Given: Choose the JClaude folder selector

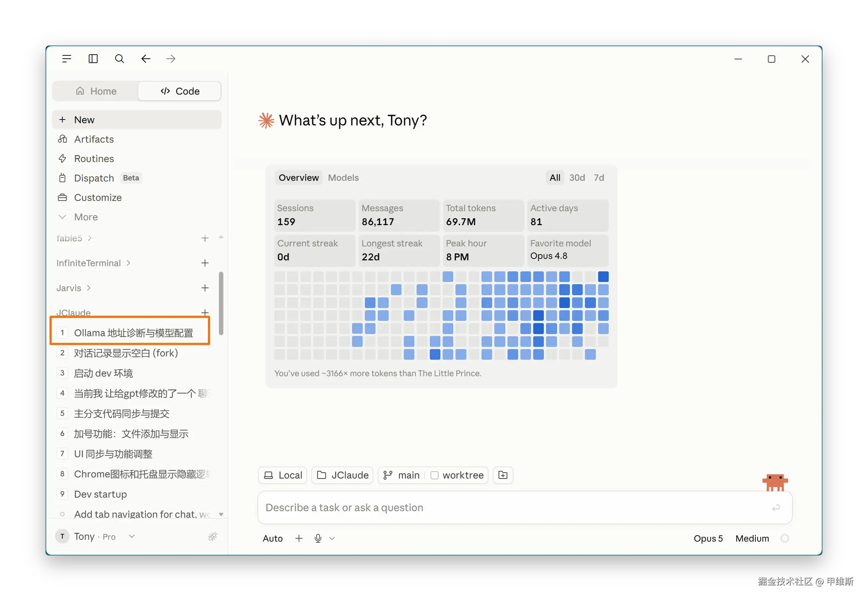Looking at the screenshot, I should pyautogui.click(x=342, y=475).
